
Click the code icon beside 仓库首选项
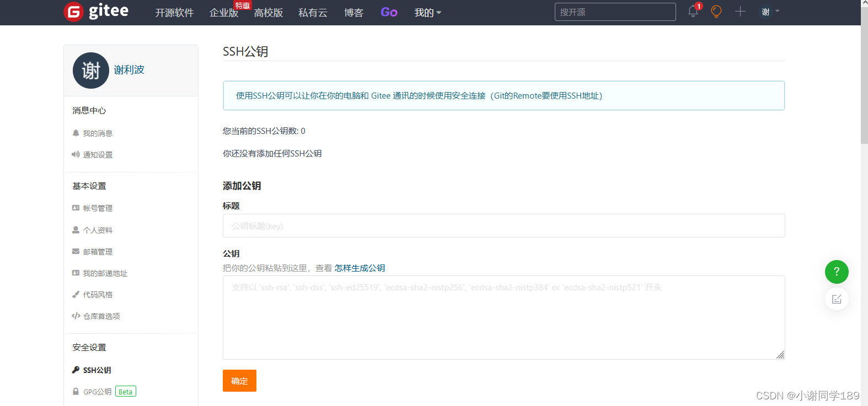76,316
